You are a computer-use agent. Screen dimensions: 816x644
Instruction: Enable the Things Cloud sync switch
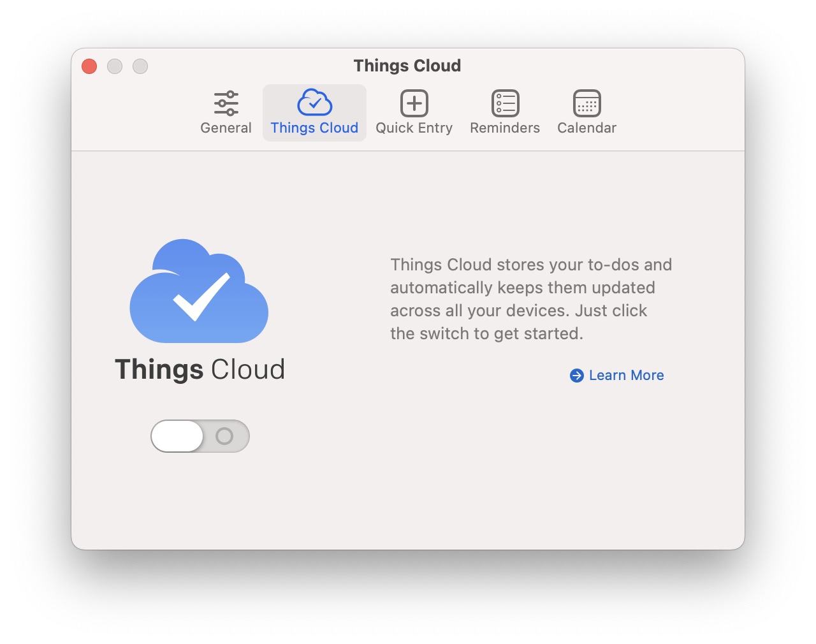click(200, 436)
